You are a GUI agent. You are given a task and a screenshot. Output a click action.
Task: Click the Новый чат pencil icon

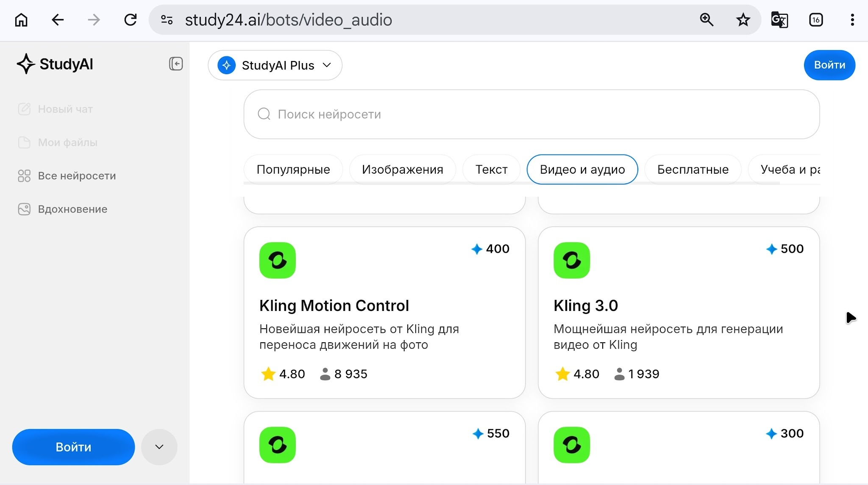(x=24, y=109)
